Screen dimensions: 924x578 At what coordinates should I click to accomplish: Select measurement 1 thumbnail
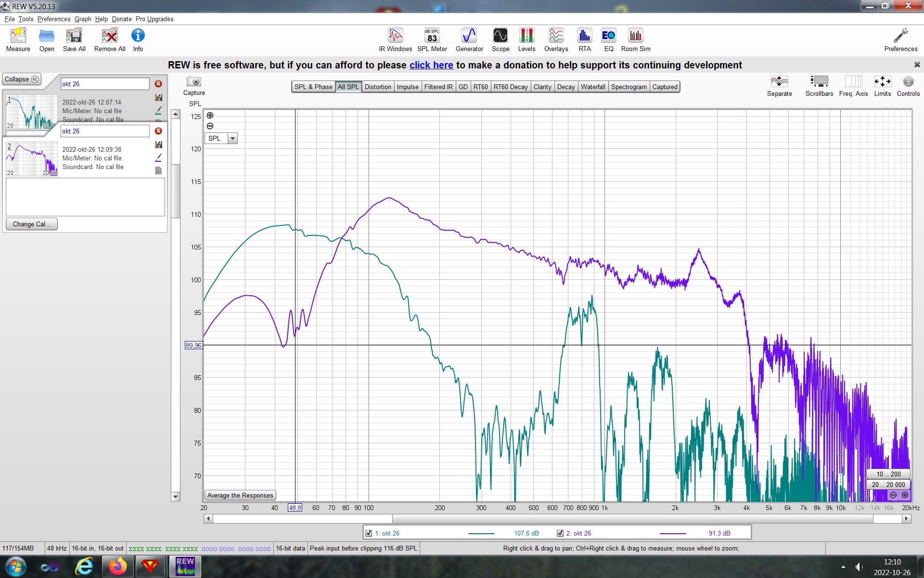click(32, 111)
